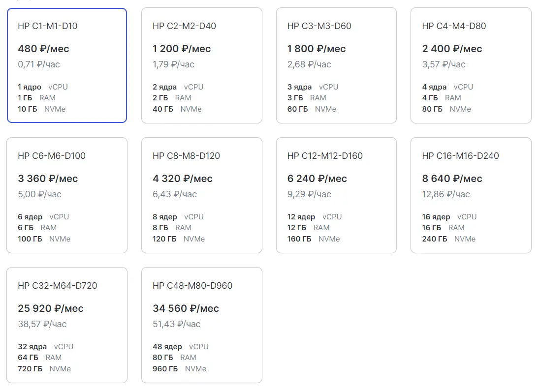Choose the HP C32-M64-D720 tariff card

[x=66, y=325]
